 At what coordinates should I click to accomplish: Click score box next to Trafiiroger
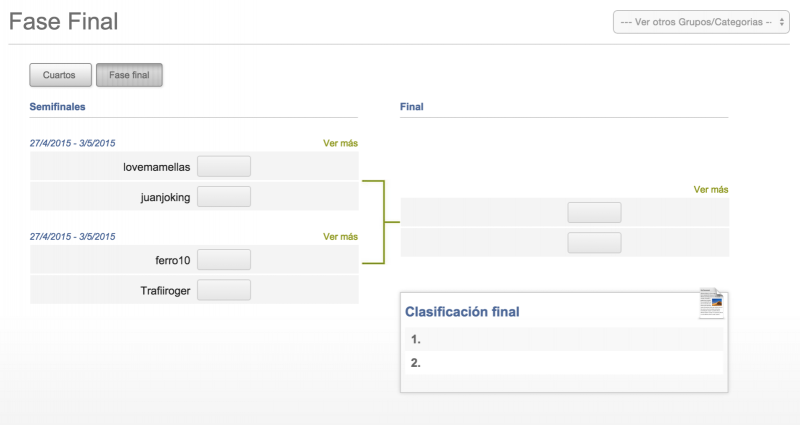tap(224, 290)
